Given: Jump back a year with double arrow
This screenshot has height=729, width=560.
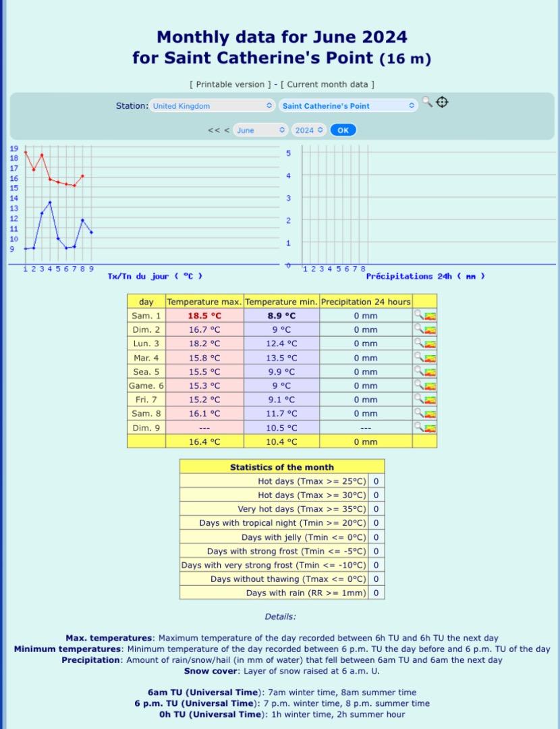Looking at the screenshot, I should click(x=214, y=130).
